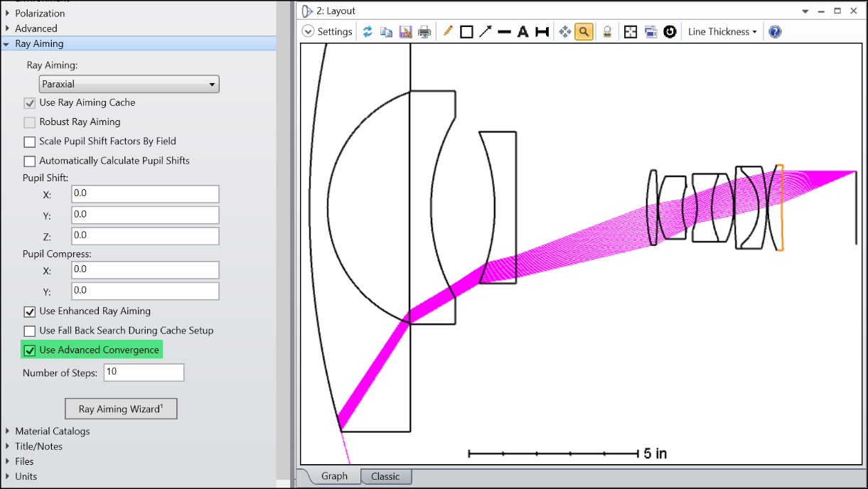Open the Ray Aiming Wizard

[121, 409]
